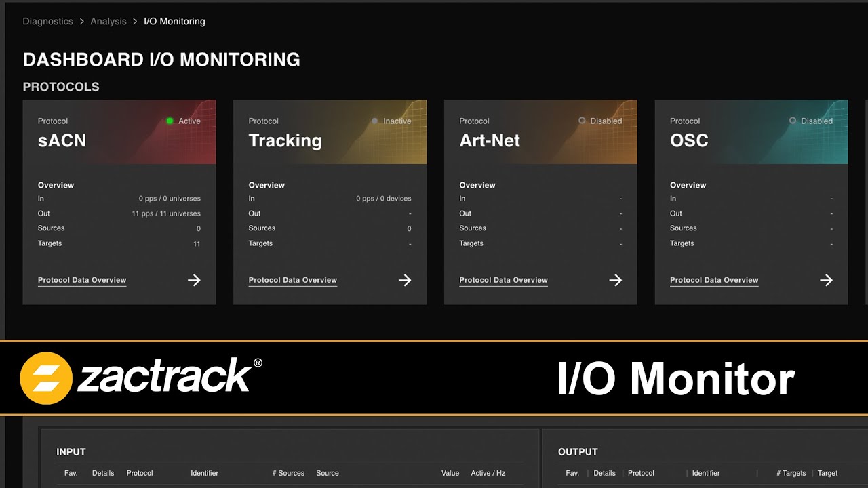Click the Overview label in OSC card
Image resolution: width=868 pixels, height=488 pixels.
[x=688, y=185]
